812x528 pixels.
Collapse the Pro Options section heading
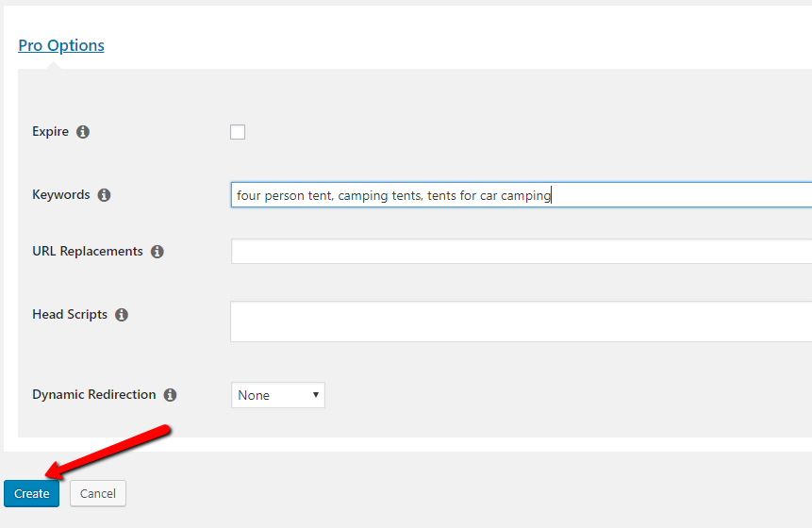[x=61, y=45]
